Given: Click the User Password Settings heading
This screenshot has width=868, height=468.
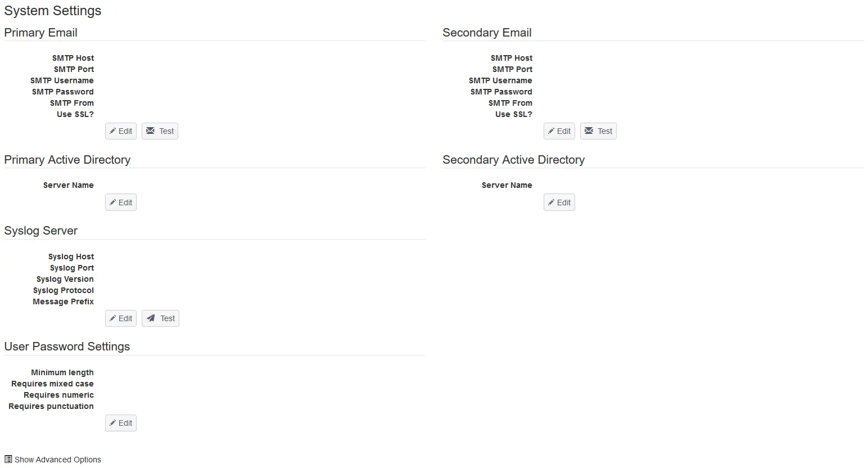Looking at the screenshot, I should click(x=67, y=346).
